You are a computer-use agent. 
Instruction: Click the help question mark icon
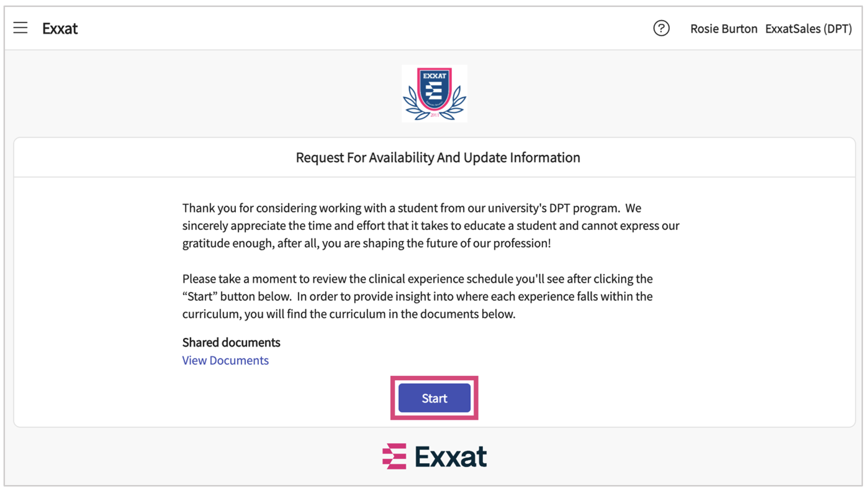coord(661,28)
